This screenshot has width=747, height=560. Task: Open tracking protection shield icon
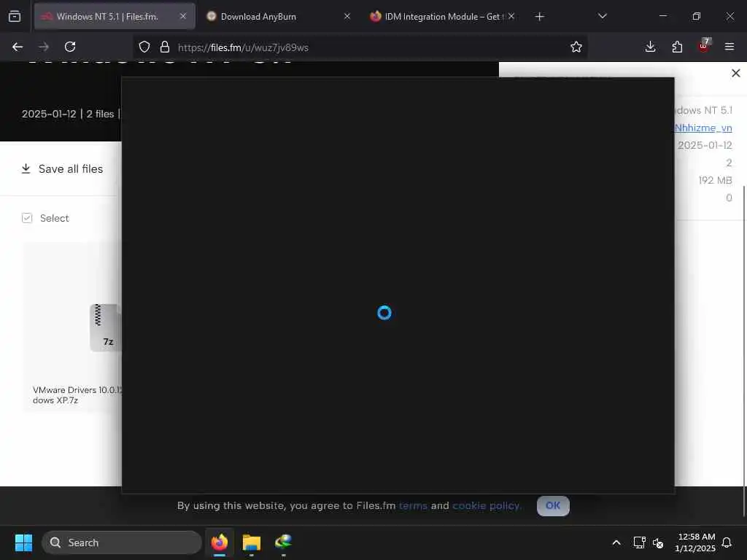tap(144, 47)
